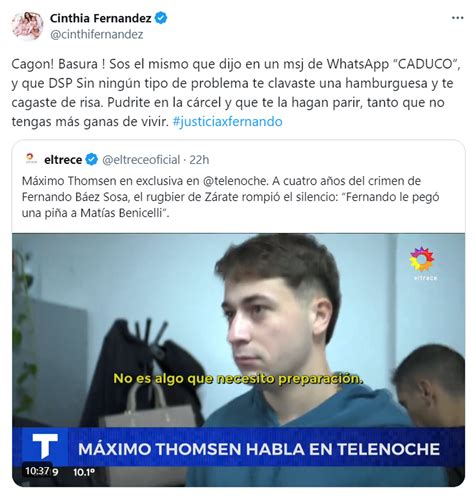
Task: Open the @eltreceoficial handle
Action: [141, 160]
